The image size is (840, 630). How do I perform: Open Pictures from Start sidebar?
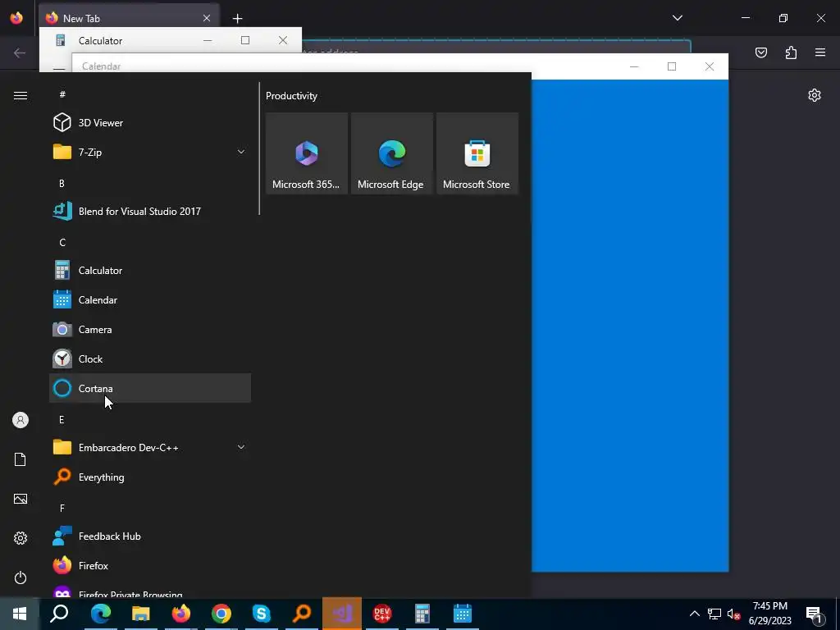pos(21,499)
